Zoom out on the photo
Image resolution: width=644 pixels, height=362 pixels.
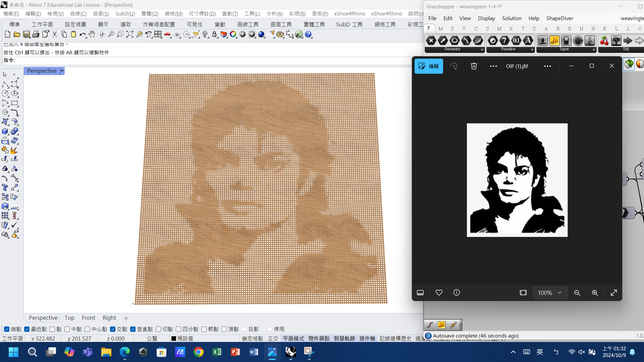(577, 293)
